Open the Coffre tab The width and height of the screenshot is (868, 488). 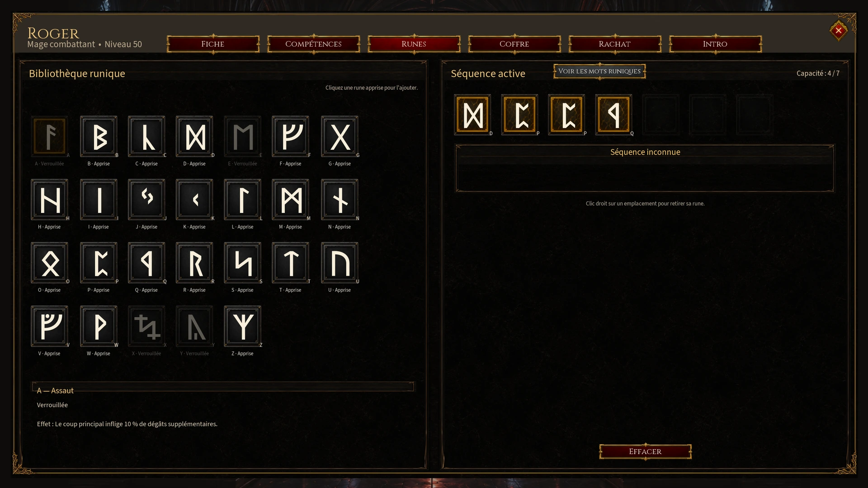tap(514, 44)
